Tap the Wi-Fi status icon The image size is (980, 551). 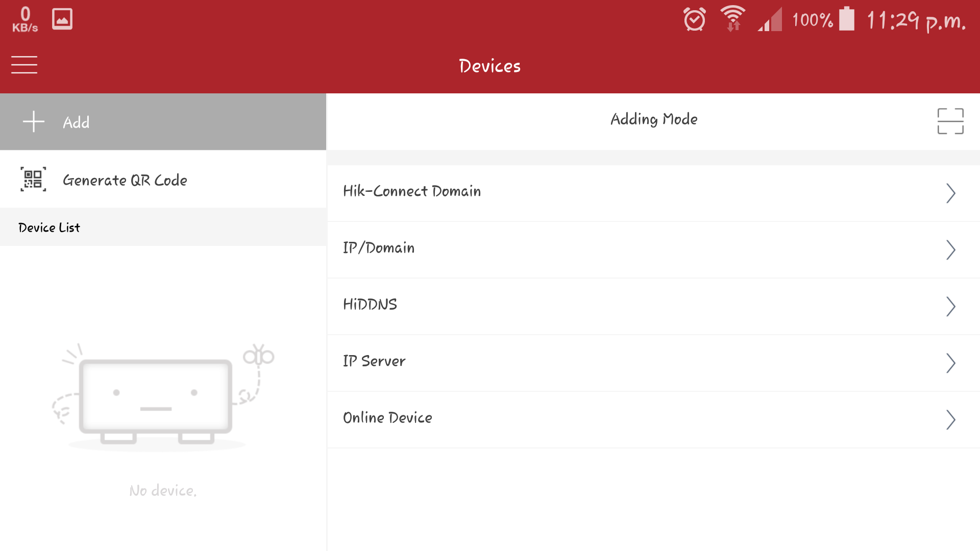click(732, 19)
